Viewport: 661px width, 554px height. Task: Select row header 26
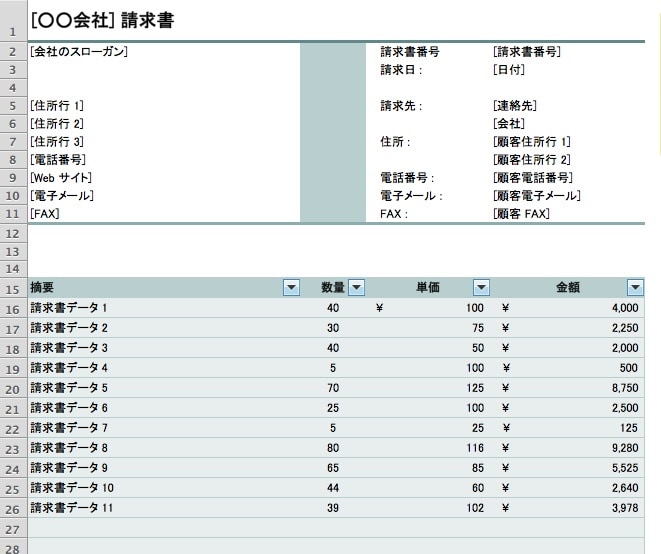point(13,509)
